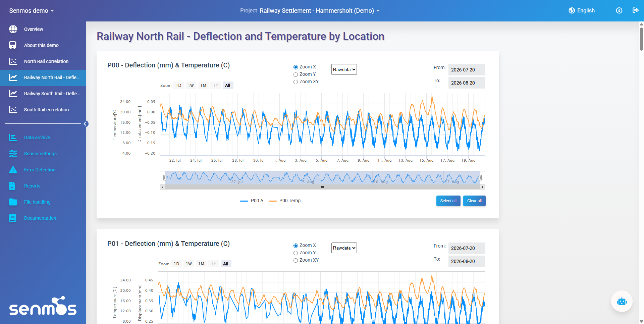Select Zoom XY for P01 chart
The height and width of the screenshot is (324, 644).
click(296, 261)
